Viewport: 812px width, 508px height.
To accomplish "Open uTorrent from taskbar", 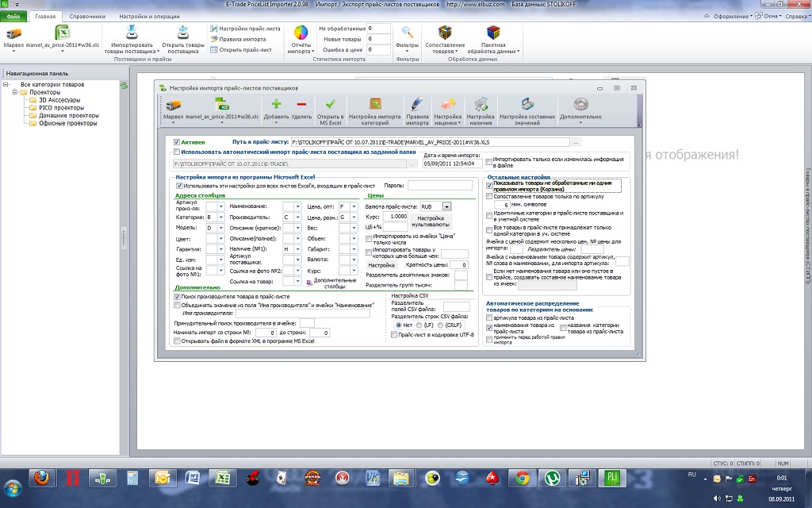I will [552, 477].
